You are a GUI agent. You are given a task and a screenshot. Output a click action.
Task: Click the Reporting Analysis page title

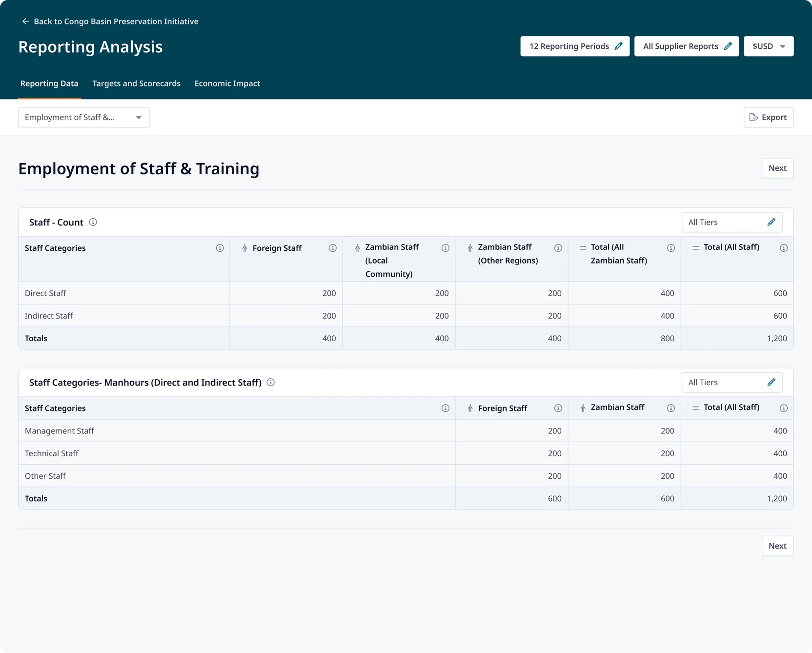(91, 47)
